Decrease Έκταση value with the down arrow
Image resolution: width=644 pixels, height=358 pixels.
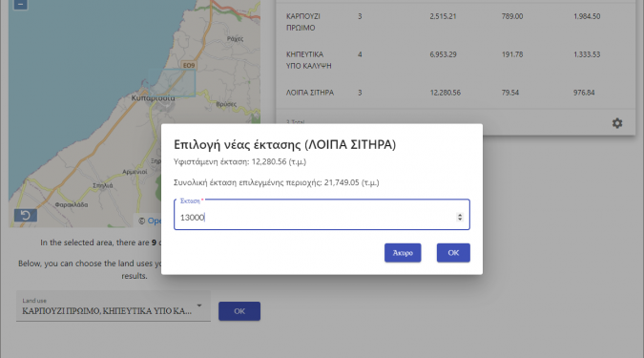click(460, 219)
